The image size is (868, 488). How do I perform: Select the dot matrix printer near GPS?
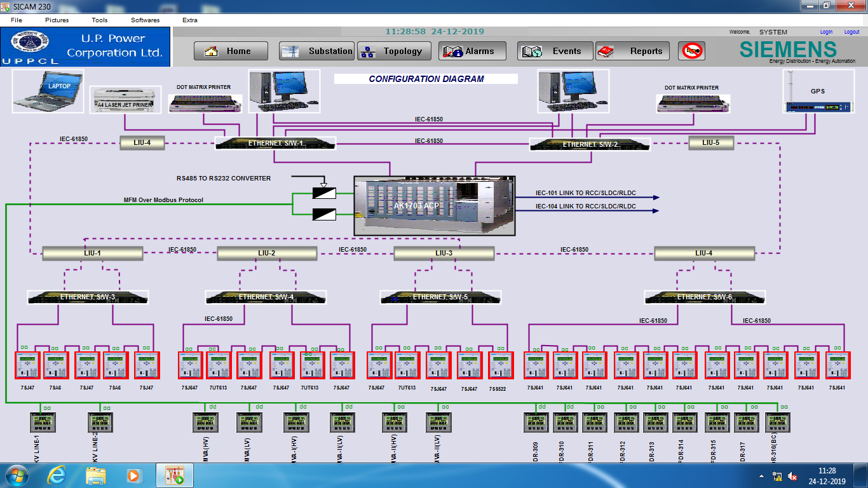tap(693, 103)
